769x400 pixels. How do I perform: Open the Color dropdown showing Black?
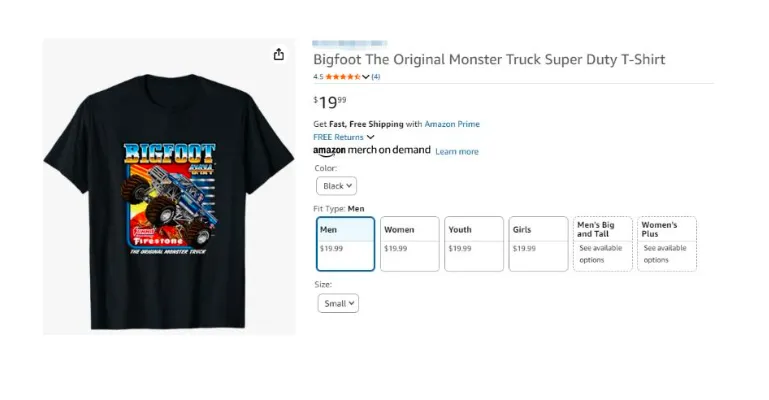click(x=336, y=186)
